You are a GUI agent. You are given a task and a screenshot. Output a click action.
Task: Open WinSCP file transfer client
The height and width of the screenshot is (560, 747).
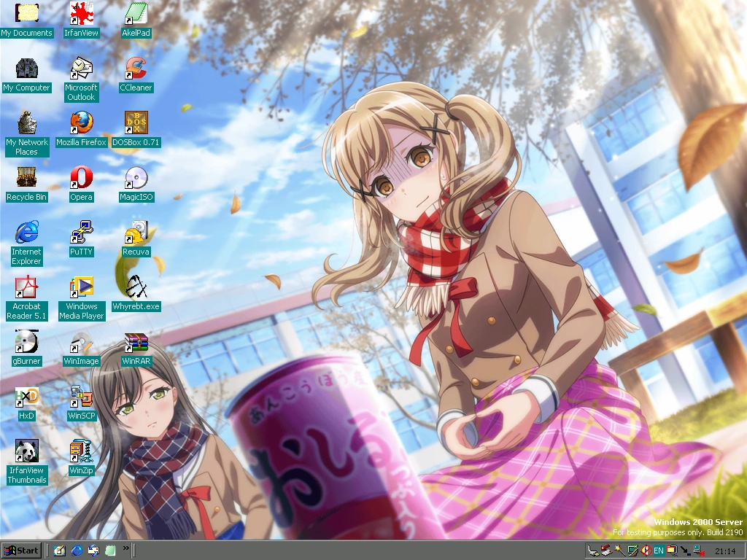81,397
